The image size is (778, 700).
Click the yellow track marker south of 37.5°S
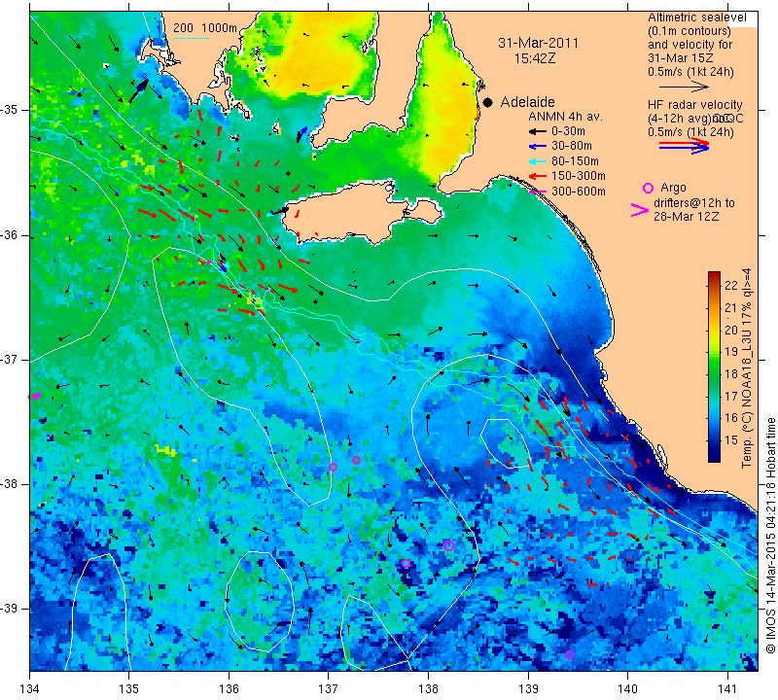click(165, 450)
